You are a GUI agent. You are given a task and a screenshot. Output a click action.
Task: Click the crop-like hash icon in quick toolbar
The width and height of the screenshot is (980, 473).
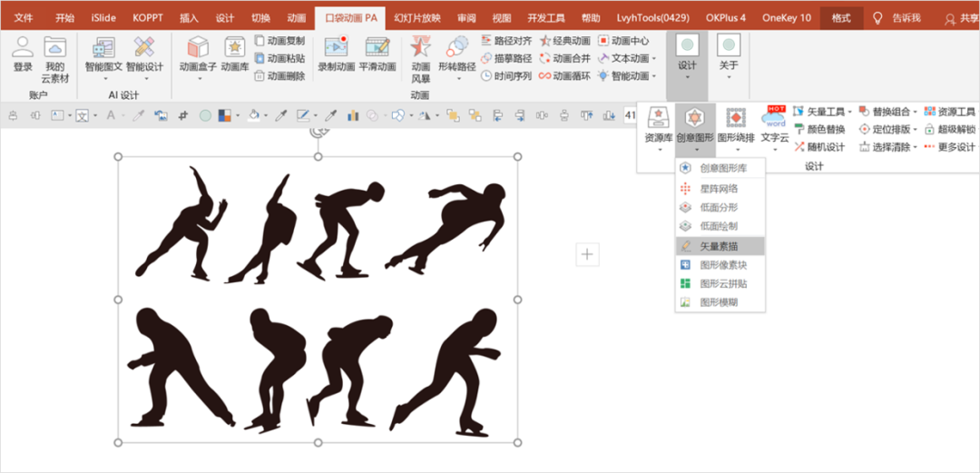(183, 115)
